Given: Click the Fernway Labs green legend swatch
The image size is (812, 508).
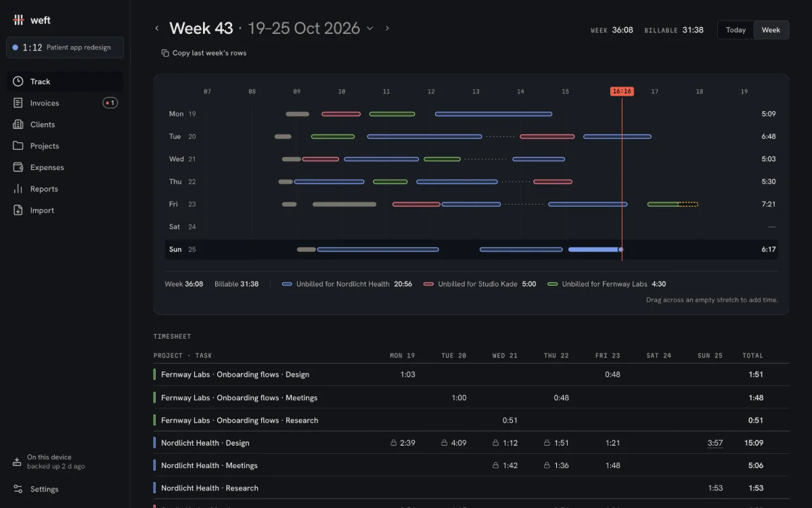Looking at the screenshot, I should point(553,284).
